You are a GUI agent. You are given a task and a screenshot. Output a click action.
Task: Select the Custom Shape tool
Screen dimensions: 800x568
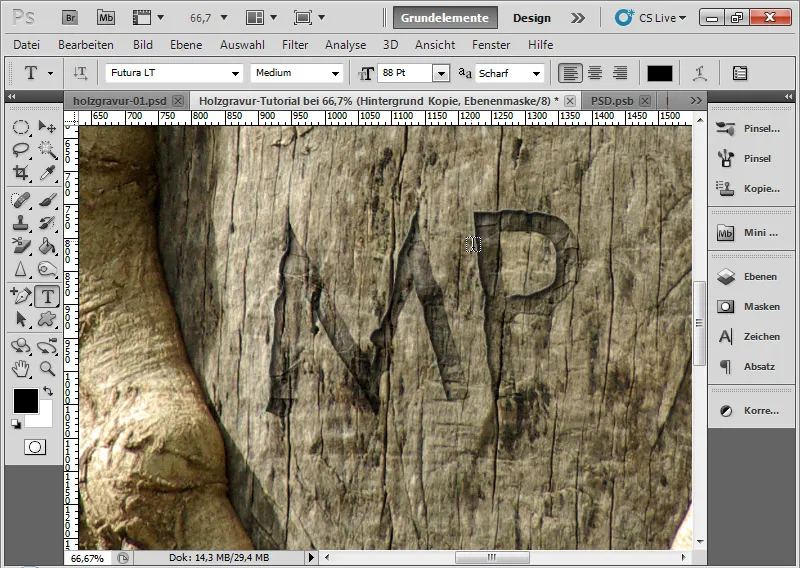tap(47, 319)
